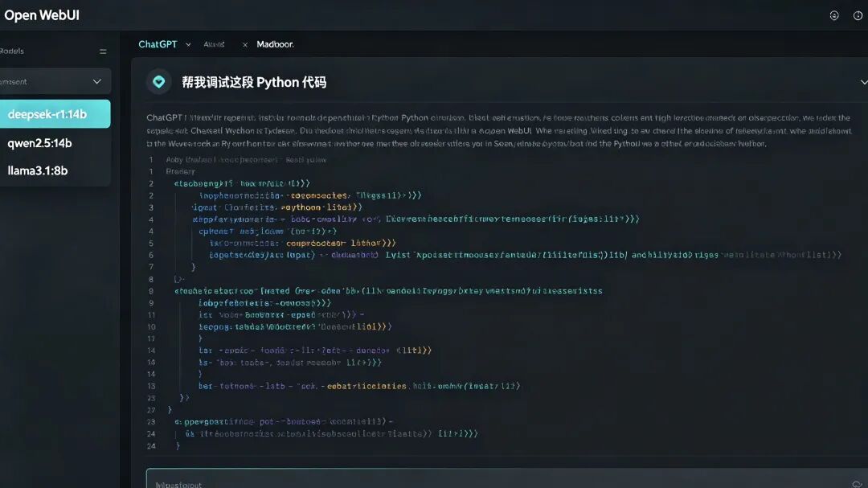Click the chat title 帮我调试这段 Python 代码
868x488 pixels.
tap(254, 83)
